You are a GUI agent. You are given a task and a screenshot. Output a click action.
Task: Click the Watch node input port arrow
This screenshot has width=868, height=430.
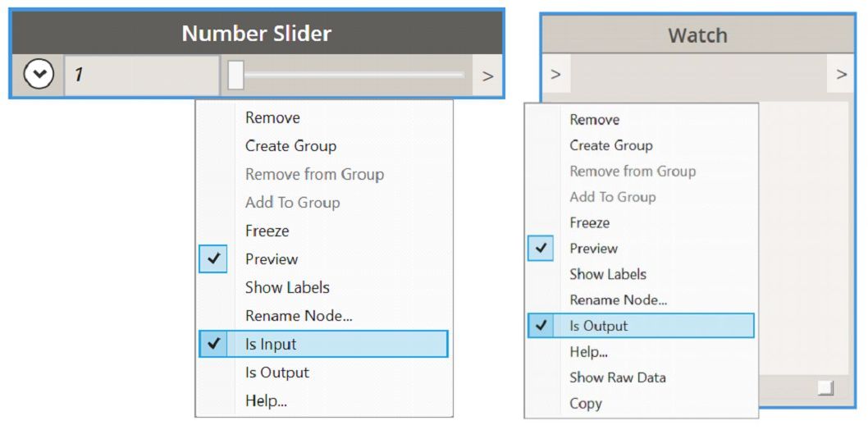[x=555, y=75]
